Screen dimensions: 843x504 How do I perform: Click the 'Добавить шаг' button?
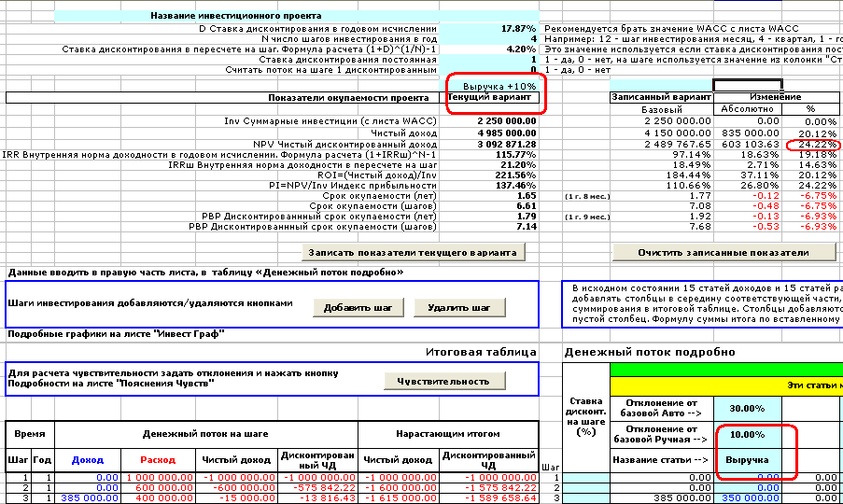tap(358, 308)
